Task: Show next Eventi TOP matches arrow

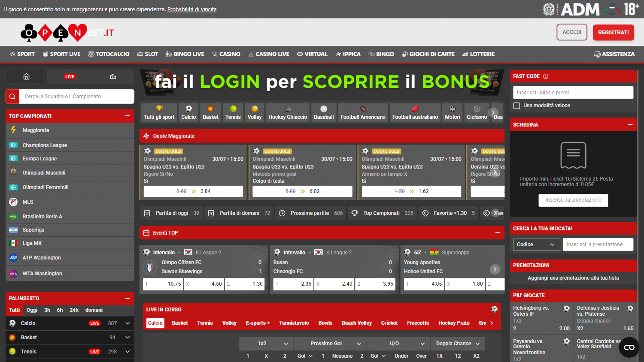Action: (x=495, y=269)
